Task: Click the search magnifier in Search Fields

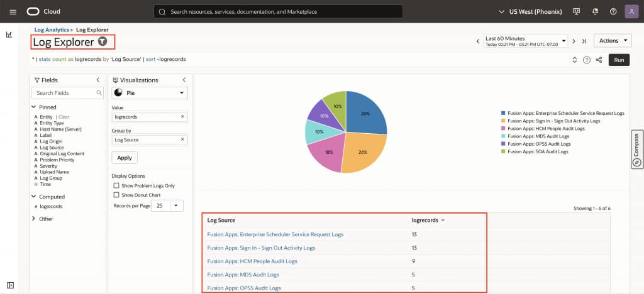Action: pos(99,93)
